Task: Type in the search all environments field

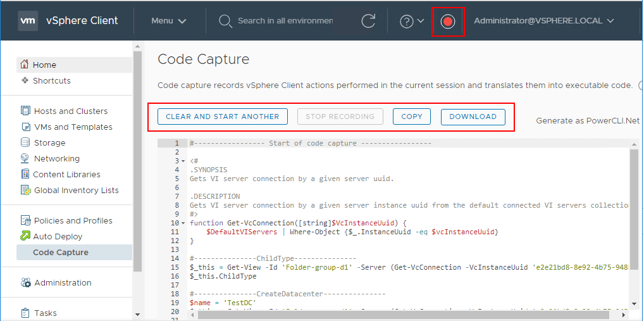Action: click(285, 21)
